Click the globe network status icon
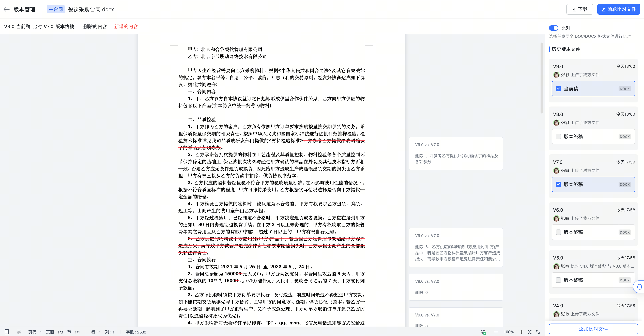 coord(483,332)
